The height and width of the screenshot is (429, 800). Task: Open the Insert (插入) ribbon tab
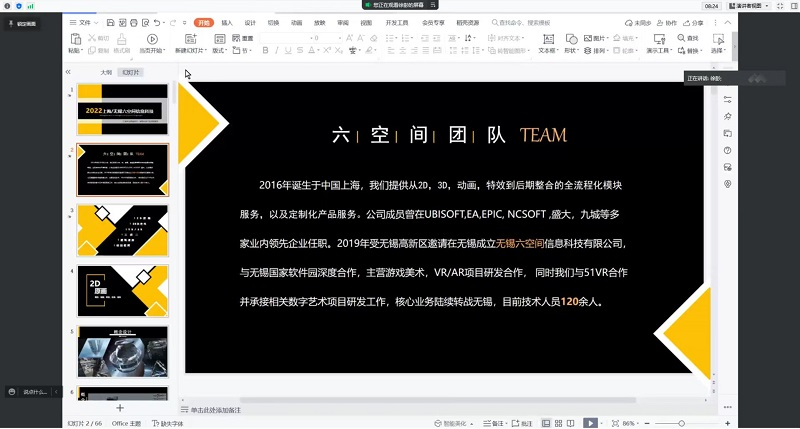pyautogui.click(x=227, y=21)
